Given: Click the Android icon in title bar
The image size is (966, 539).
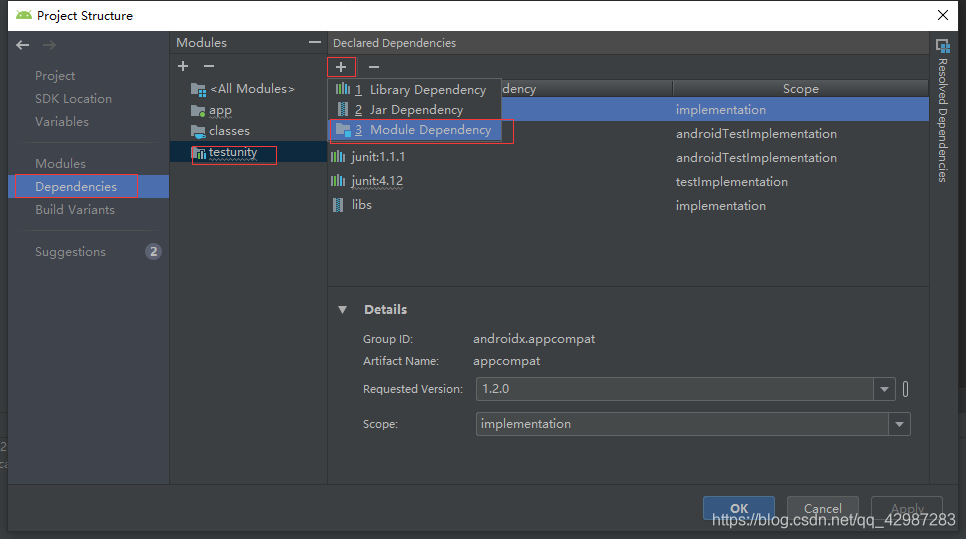Looking at the screenshot, I should pyautogui.click(x=23, y=15).
